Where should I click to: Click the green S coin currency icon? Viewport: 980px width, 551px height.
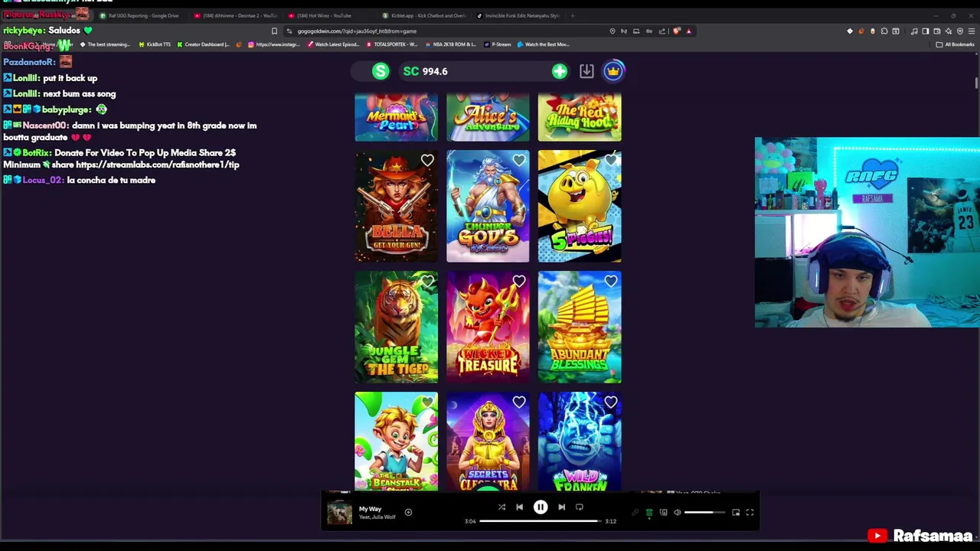point(381,71)
